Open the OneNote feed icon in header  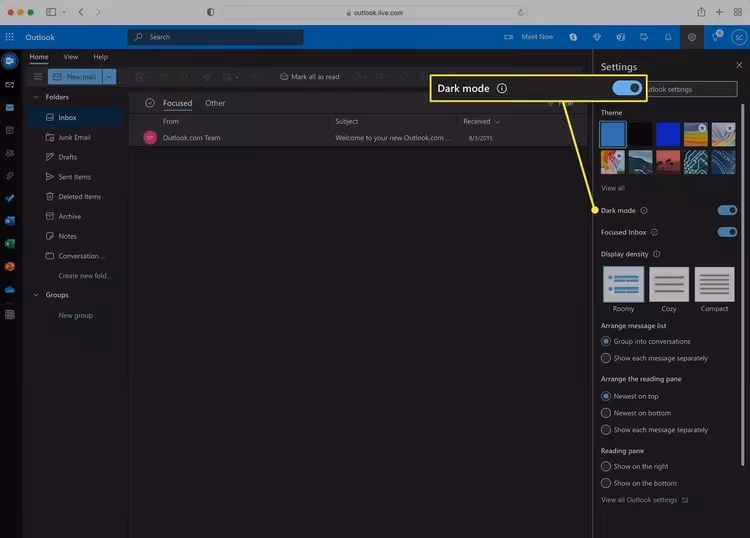[x=621, y=37]
